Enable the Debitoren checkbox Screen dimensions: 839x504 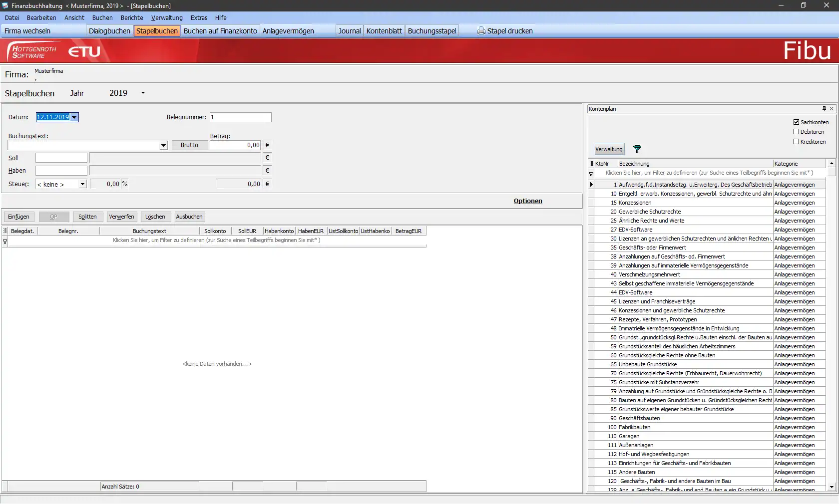[797, 132]
